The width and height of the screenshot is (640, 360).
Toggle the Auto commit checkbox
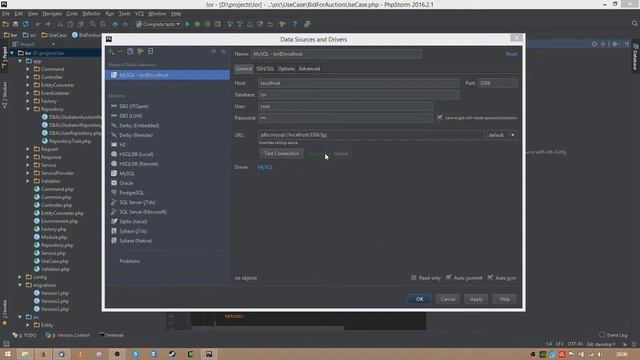coord(449,278)
